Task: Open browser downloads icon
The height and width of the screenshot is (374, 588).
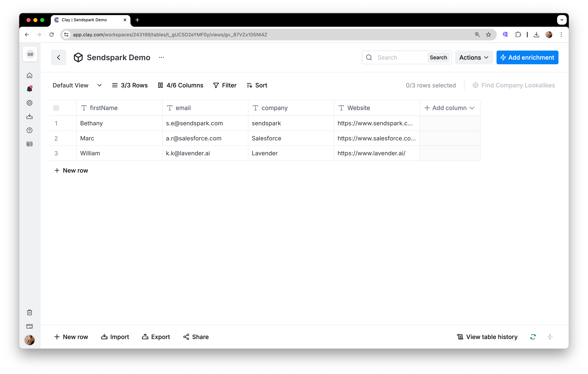Action: point(537,35)
